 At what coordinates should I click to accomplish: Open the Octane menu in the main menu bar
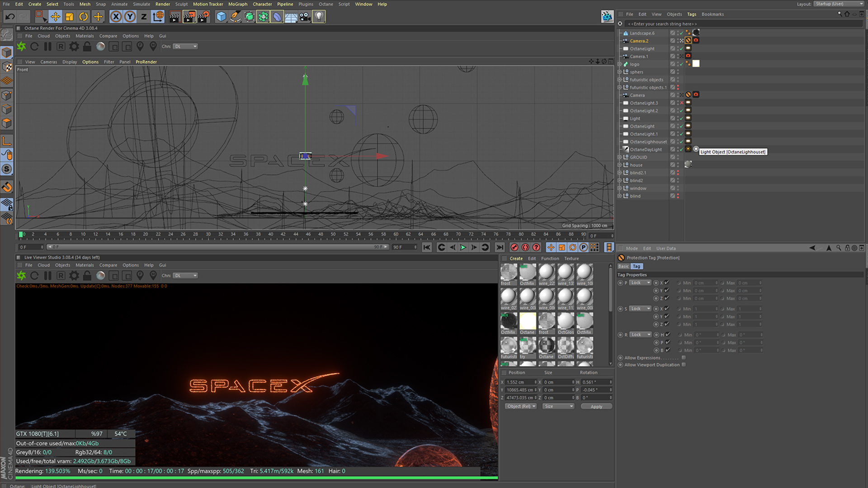click(325, 4)
